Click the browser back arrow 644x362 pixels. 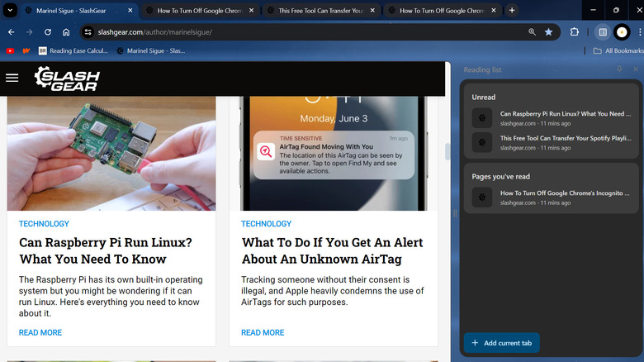pos(11,32)
